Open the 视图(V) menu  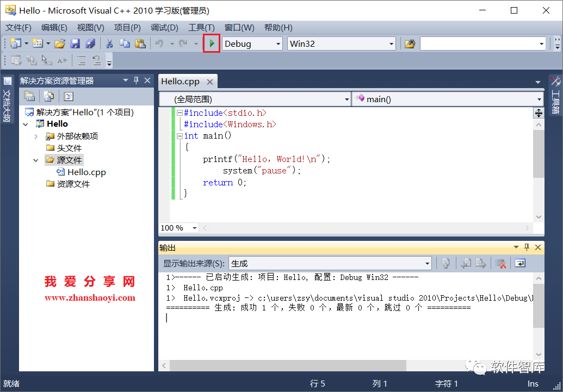90,28
